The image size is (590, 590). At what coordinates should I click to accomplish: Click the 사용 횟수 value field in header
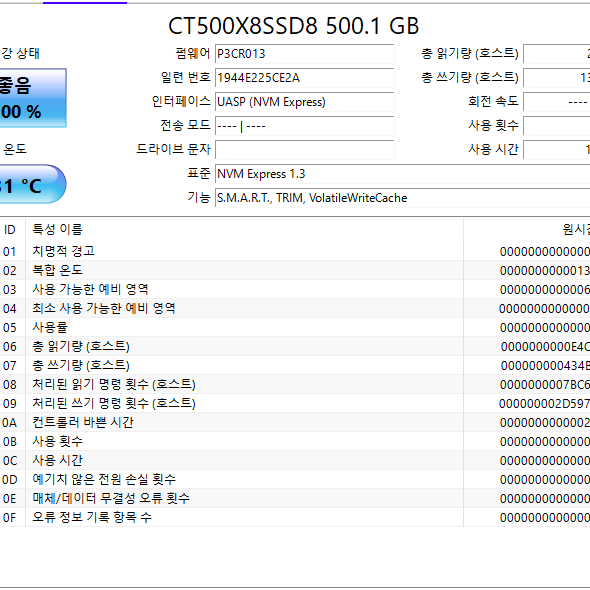coord(557,126)
